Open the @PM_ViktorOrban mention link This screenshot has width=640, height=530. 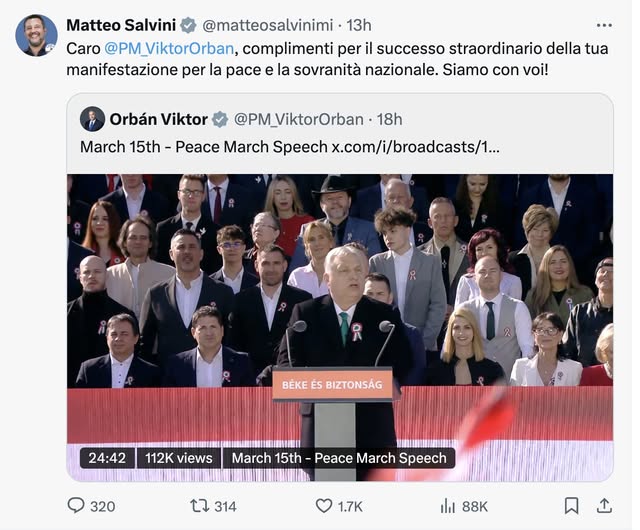pos(170,48)
